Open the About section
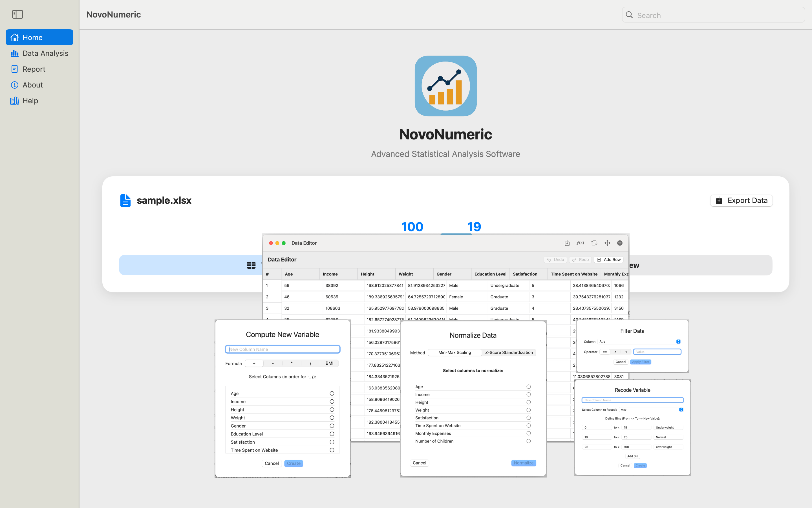The width and height of the screenshot is (812, 508). point(39,85)
